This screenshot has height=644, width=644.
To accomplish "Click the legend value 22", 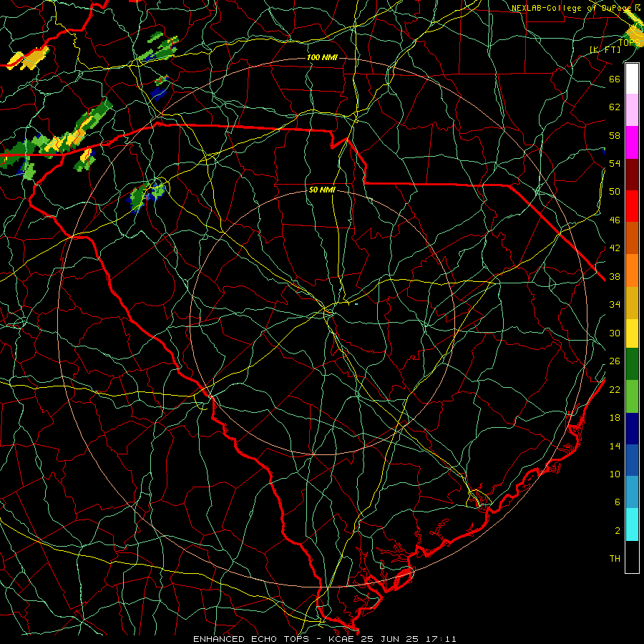I will click(615, 389).
